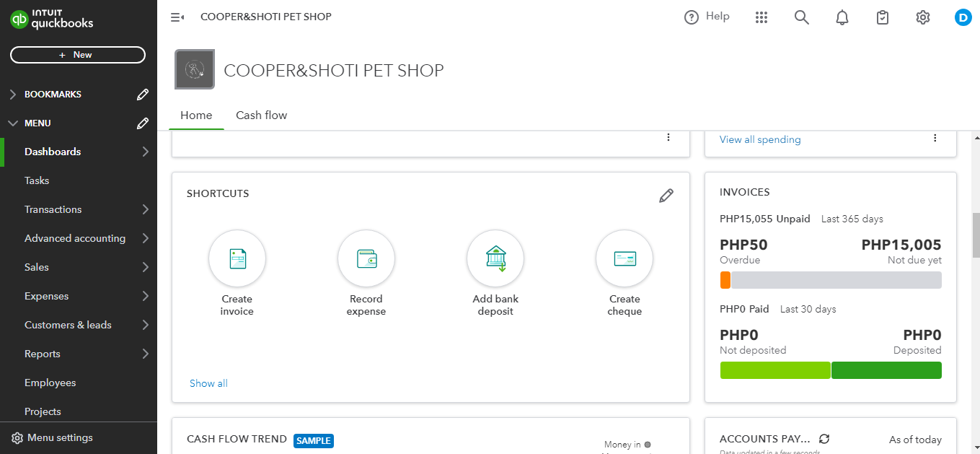The image size is (980, 454).
Task: Click the View all spending link
Action: (x=760, y=139)
